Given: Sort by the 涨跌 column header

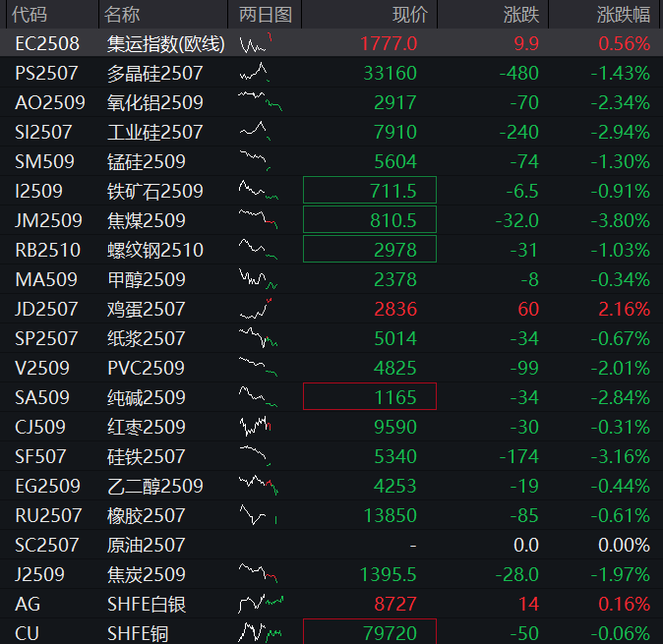Looking at the screenshot, I should click(x=521, y=15).
